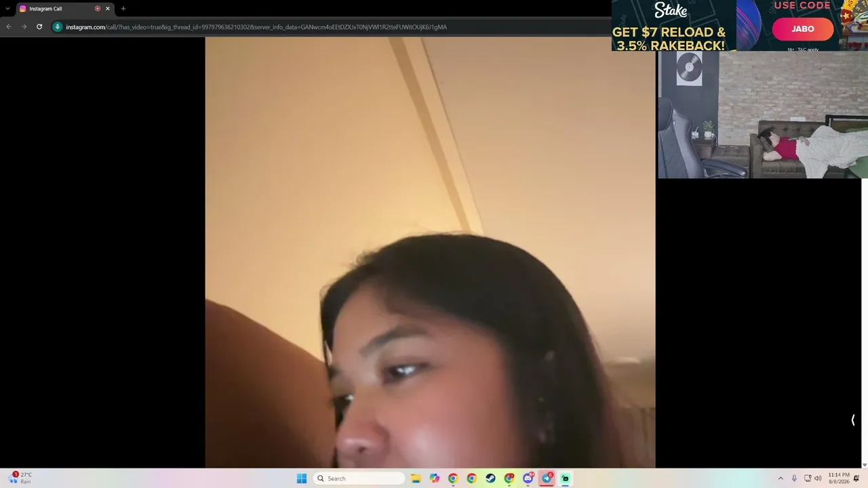
Task: Open network settings from system tray
Action: coord(808,479)
